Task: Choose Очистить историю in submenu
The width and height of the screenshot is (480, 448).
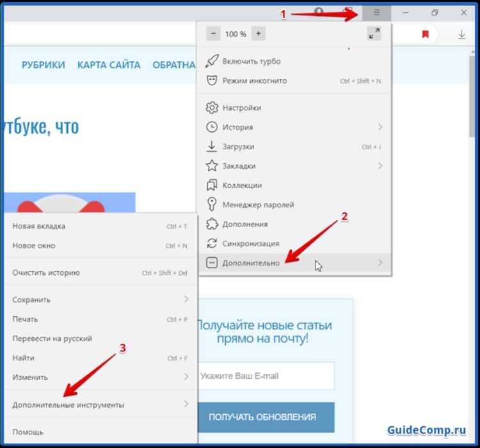Action: click(x=100, y=273)
